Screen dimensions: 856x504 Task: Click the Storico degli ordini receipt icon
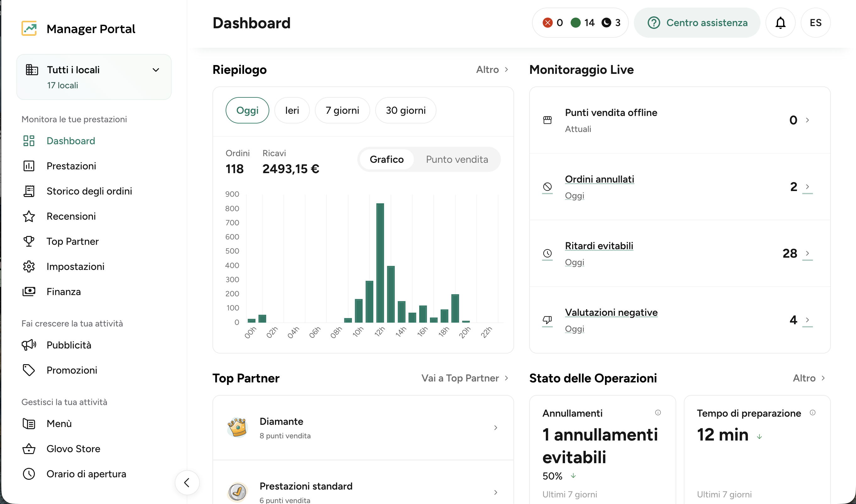[x=29, y=191]
